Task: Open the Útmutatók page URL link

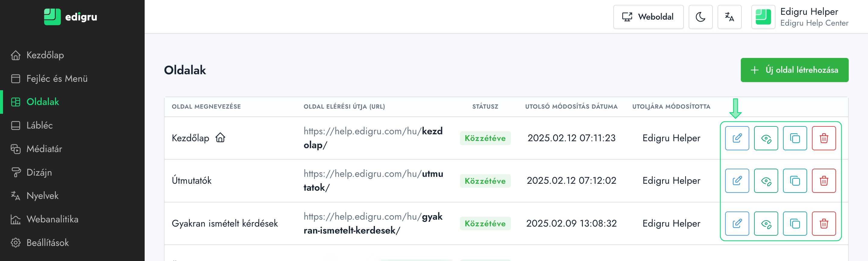Action: click(373, 180)
